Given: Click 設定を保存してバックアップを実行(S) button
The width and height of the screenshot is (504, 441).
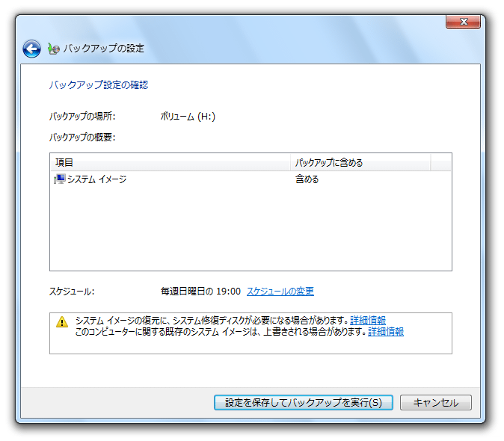Looking at the screenshot, I should (x=304, y=402).
